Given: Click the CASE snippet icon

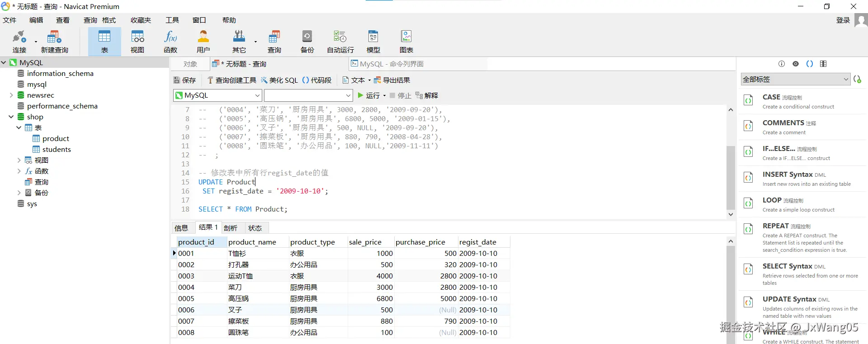Looking at the screenshot, I should tap(749, 100).
